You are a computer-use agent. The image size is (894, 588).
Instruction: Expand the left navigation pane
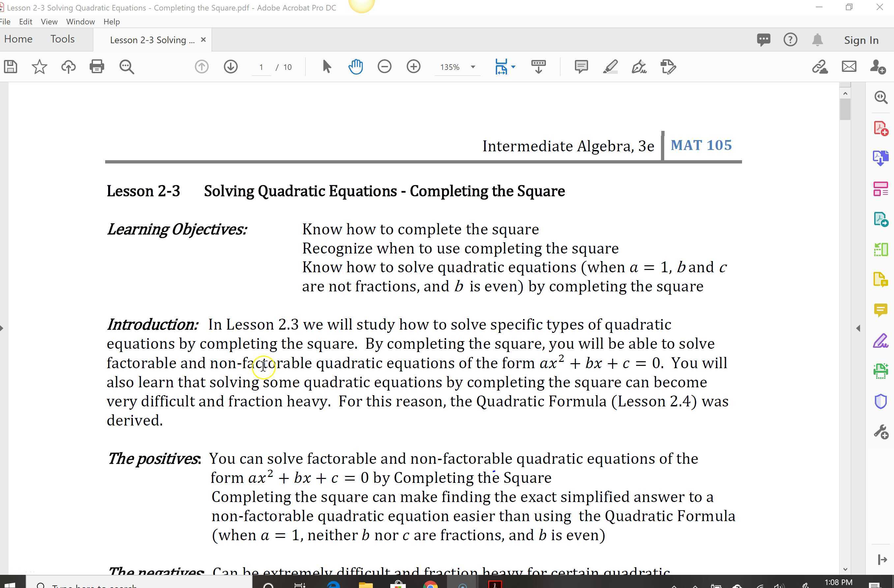click(x=2, y=328)
